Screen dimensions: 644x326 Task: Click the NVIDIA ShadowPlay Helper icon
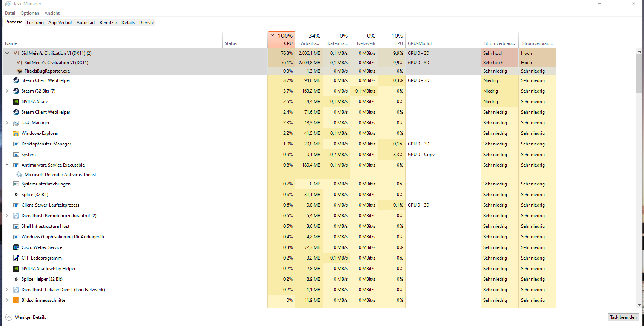click(x=16, y=269)
